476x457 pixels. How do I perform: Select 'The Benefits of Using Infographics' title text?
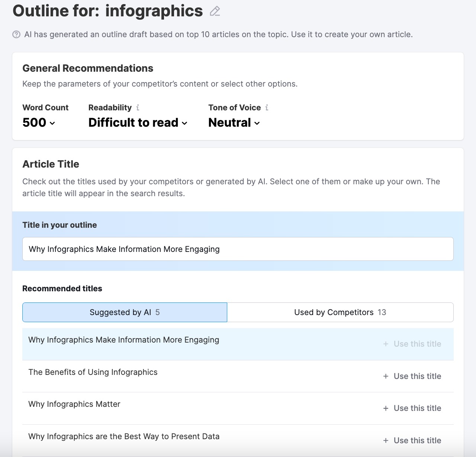click(93, 372)
